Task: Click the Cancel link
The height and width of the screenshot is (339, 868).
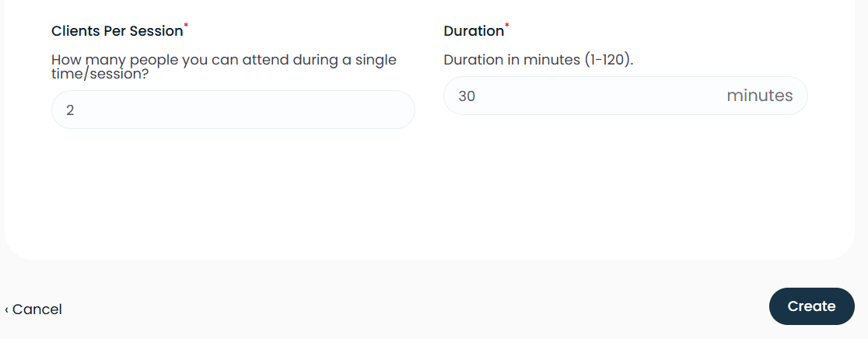Action: click(37, 309)
